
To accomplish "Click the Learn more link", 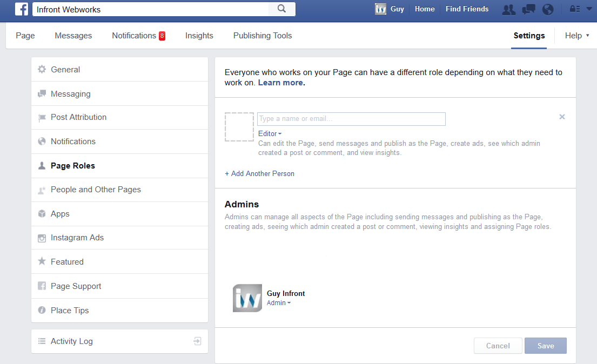I will pyautogui.click(x=281, y=83).
